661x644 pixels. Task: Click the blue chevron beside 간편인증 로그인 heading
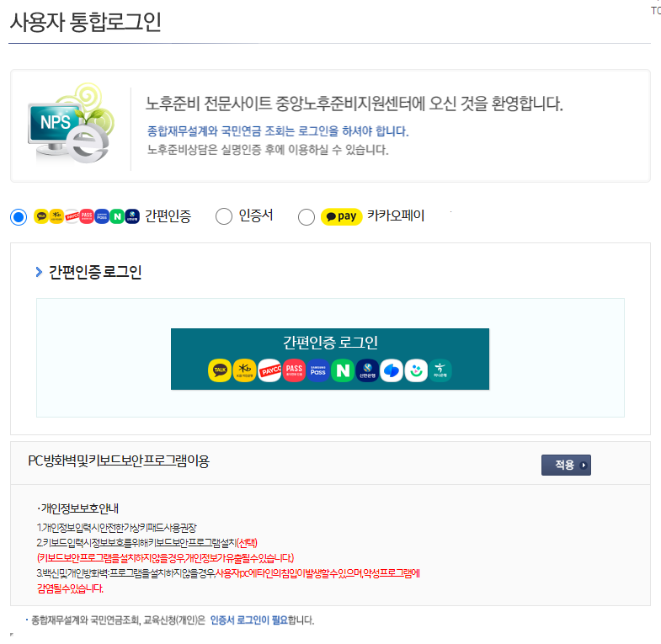coord(40,272)
